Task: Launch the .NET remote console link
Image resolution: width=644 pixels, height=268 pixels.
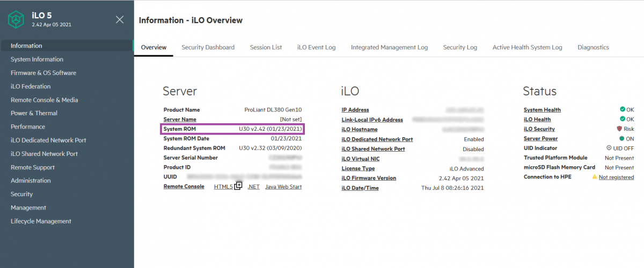Action: point(253,187)
